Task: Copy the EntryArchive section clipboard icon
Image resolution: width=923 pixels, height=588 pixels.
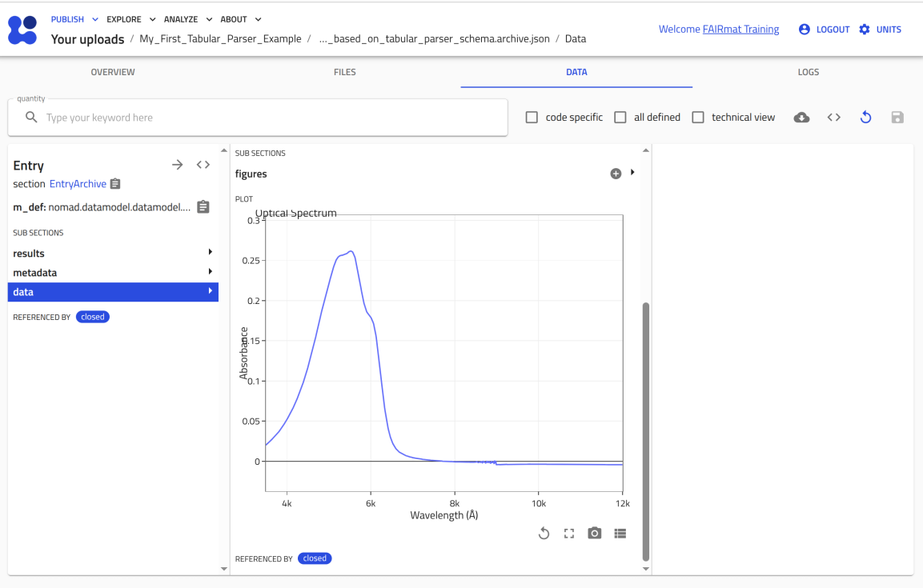Action: (x=115, y=184)
